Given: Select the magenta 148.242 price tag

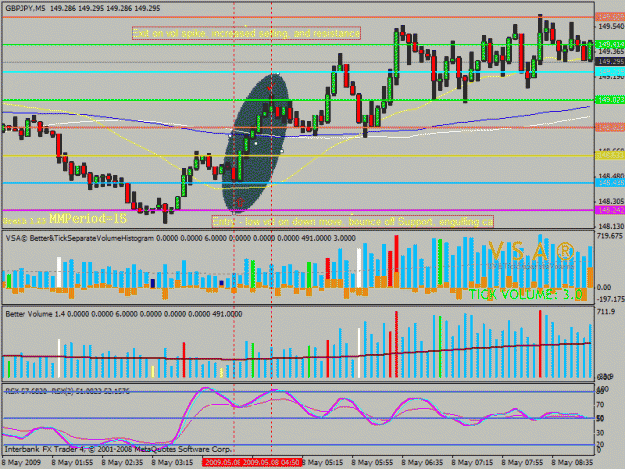Looking at the screenshot, I should point(610,210).
